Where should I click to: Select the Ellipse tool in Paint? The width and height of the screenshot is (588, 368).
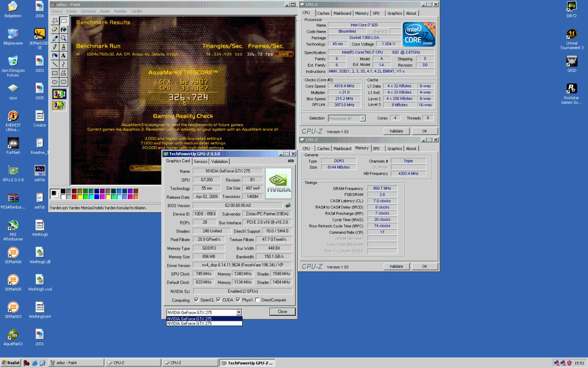click(55, 82)
